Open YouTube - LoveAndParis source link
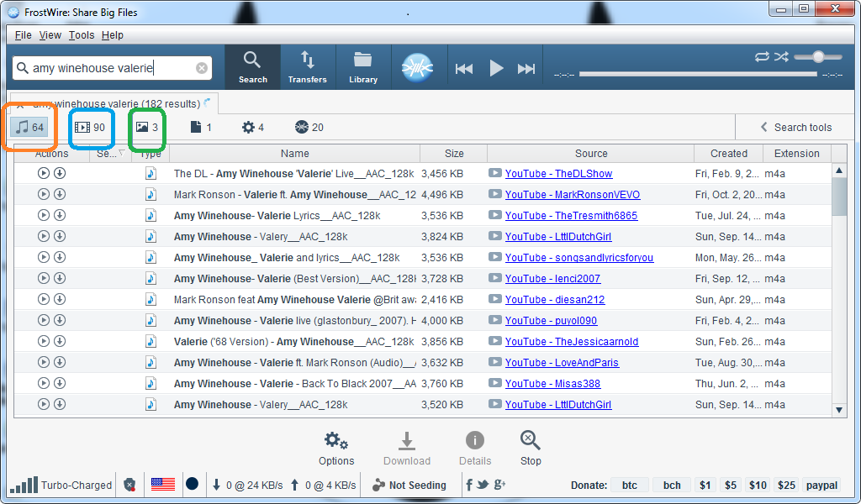This screenshot has width=861, height=504. click(x=562, y=363)
